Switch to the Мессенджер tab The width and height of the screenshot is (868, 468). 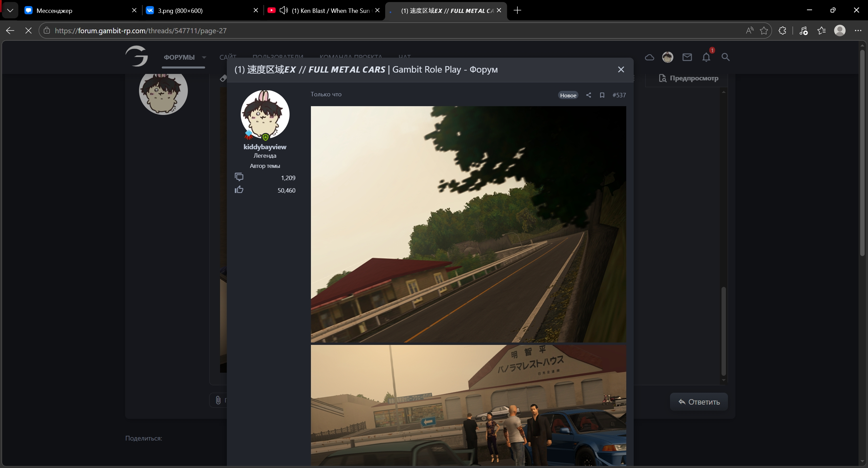coord(54,11)
